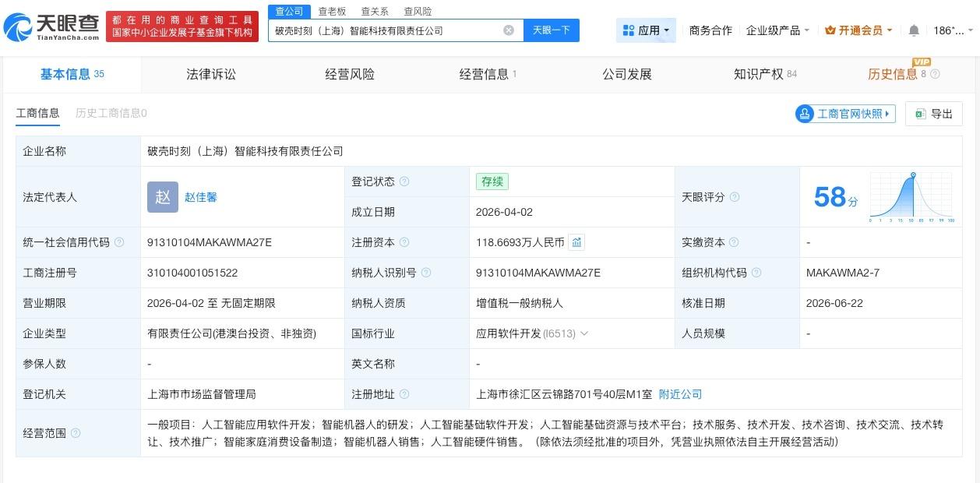Click the 天眼一下 search button

[552, 30]
